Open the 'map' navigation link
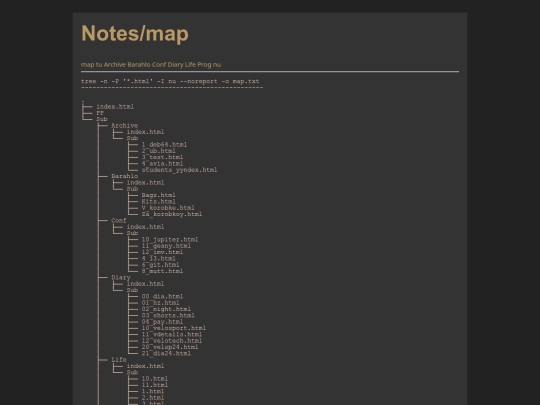The width and height of the screenshot is (540, 405). coord(87,65)
